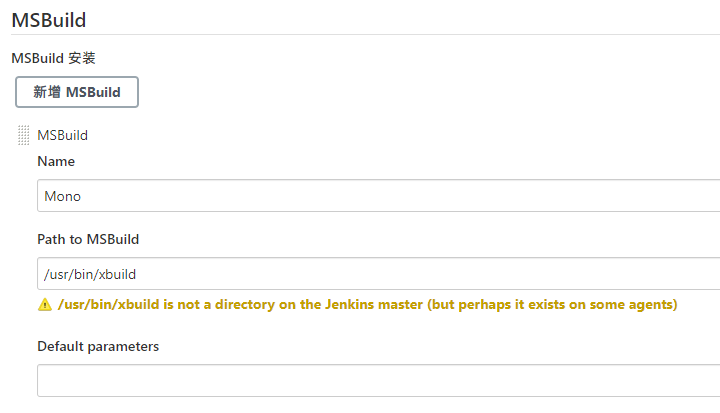Click the MSBuild 安装 label

[x=53, y=58]
